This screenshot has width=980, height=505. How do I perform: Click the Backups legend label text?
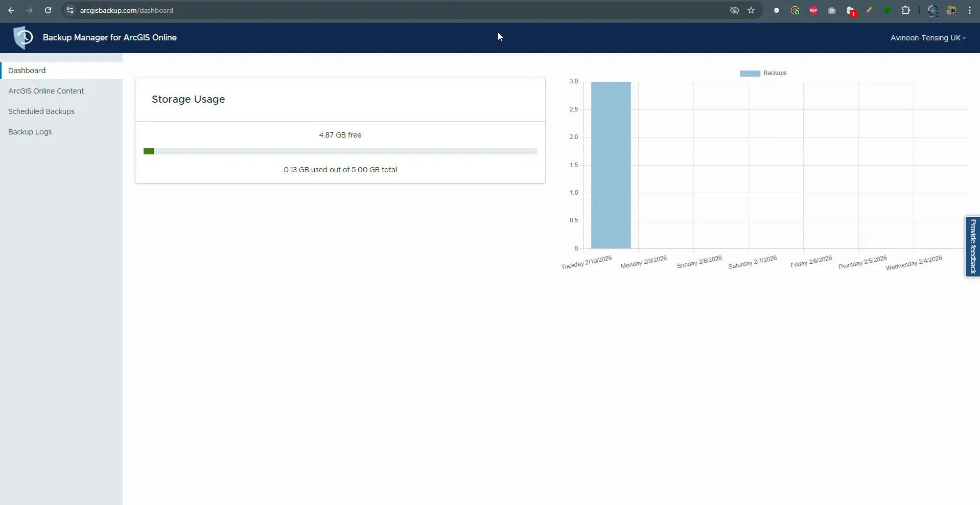pyautogui.click(x=775, y=73)
